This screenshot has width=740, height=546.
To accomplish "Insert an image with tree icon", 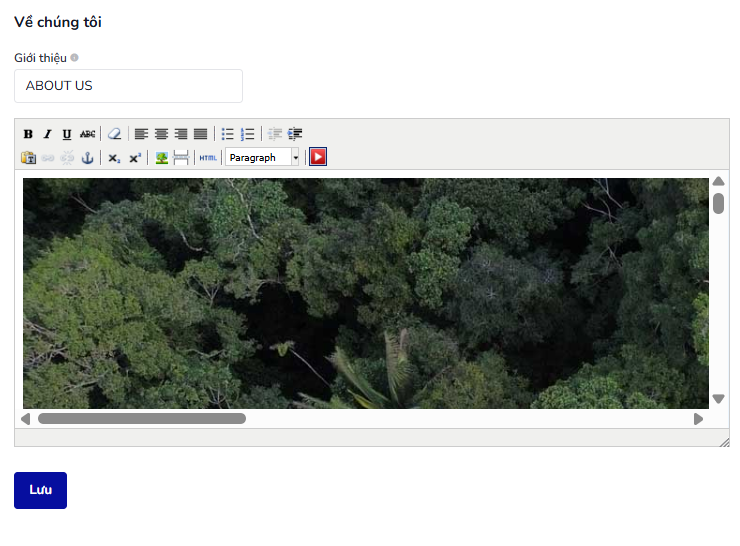I will pyautogui.click(x=162, y=158).
